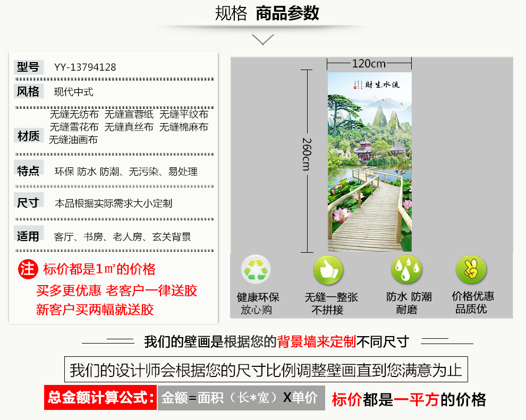
Task: Click the 防水 防潮 耐磨 caption
Action: click(x=409, y=303)
